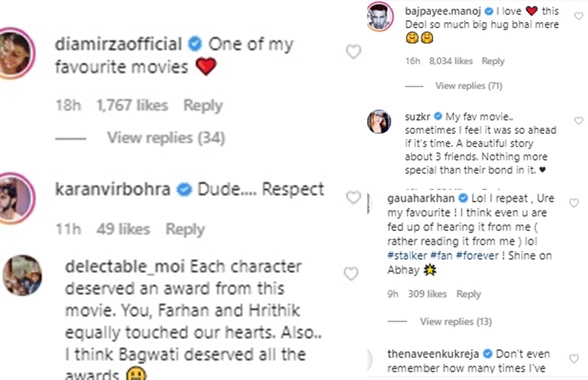Tap the heart on bajpayee.manoj's comment

578,17
